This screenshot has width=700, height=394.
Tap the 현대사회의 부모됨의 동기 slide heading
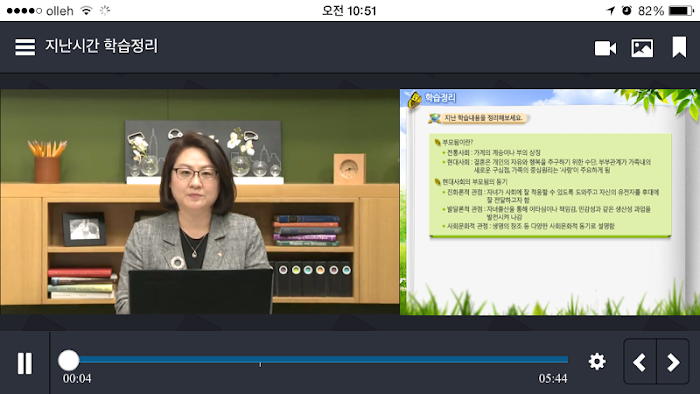click(475, 182)
